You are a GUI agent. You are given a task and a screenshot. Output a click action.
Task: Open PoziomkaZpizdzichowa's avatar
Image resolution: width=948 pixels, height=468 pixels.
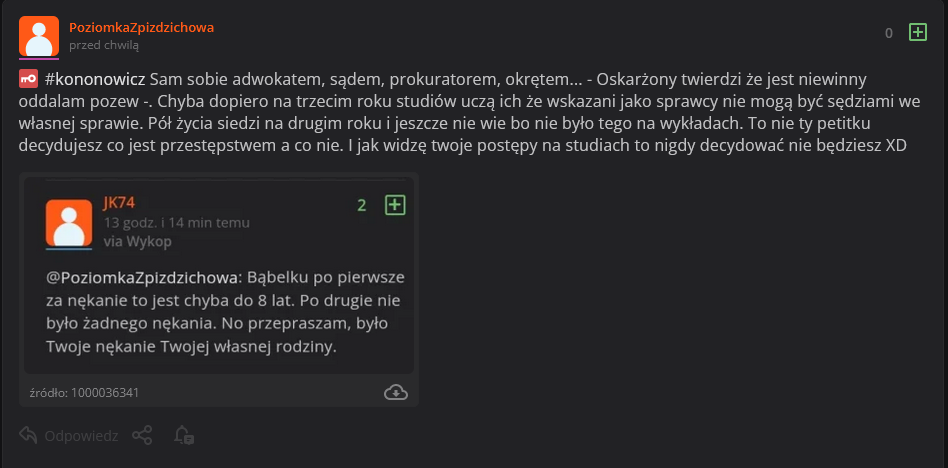(39, 37)
